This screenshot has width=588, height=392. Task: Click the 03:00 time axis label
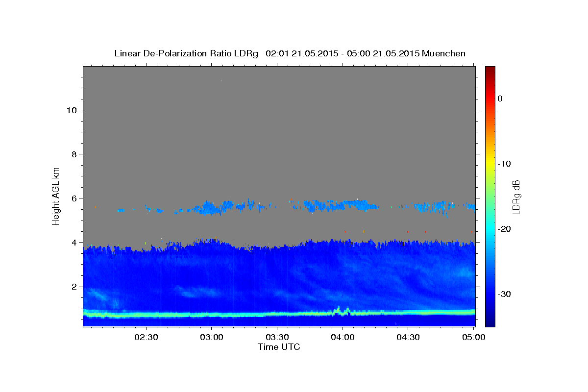[212, 337]
